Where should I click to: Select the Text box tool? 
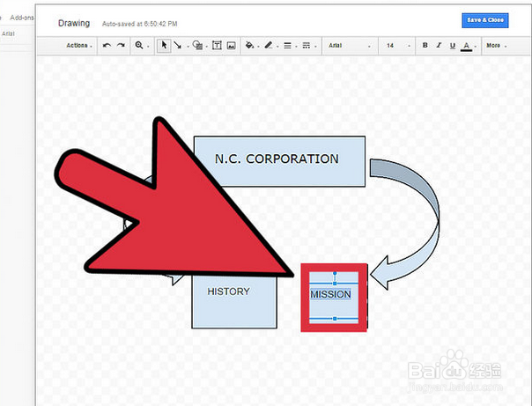click(x=217, y=45)
